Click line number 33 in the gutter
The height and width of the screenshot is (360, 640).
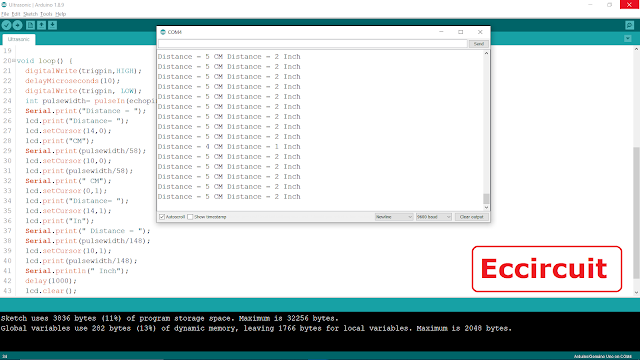click(x=7, y=191)
